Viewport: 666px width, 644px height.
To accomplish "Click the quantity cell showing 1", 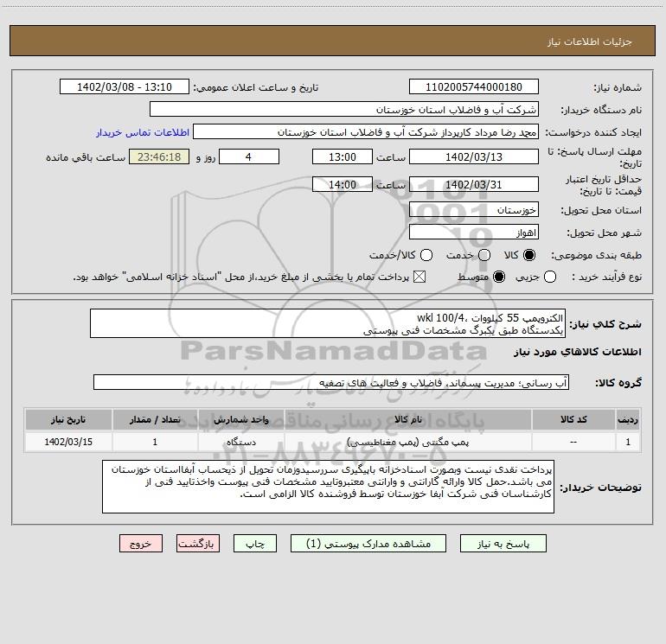I will pos(155,442).
